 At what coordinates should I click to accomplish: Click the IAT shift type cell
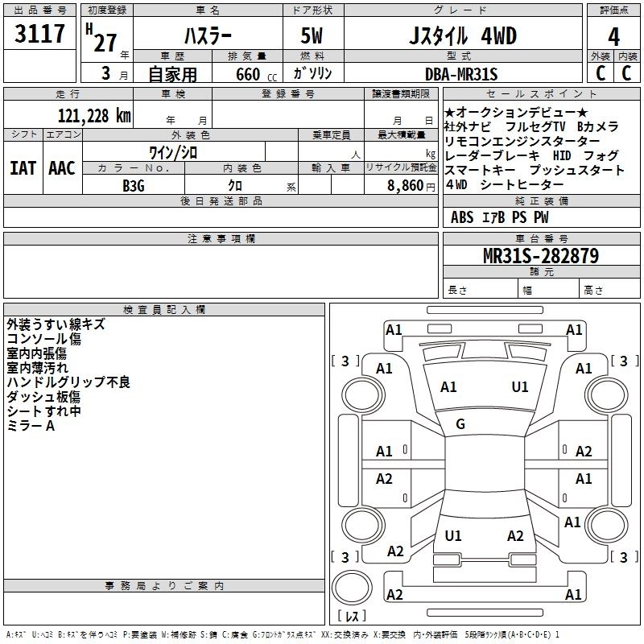coord(23,168)
